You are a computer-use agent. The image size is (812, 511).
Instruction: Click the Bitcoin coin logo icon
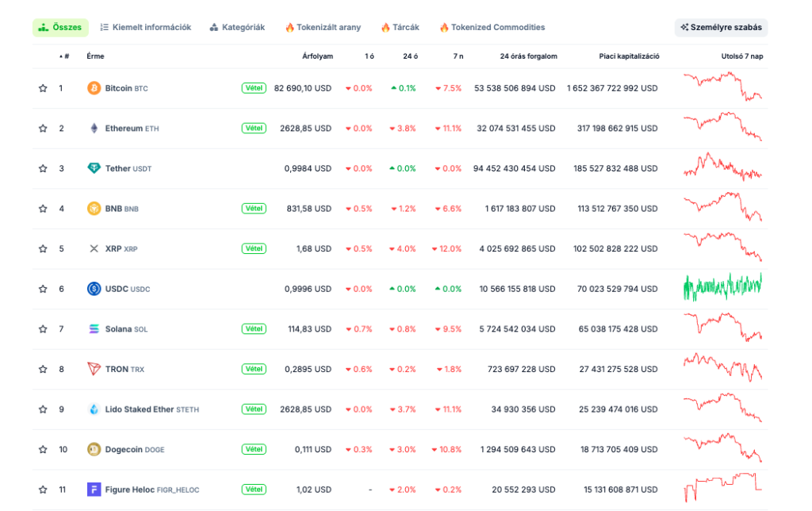point(94,88)
